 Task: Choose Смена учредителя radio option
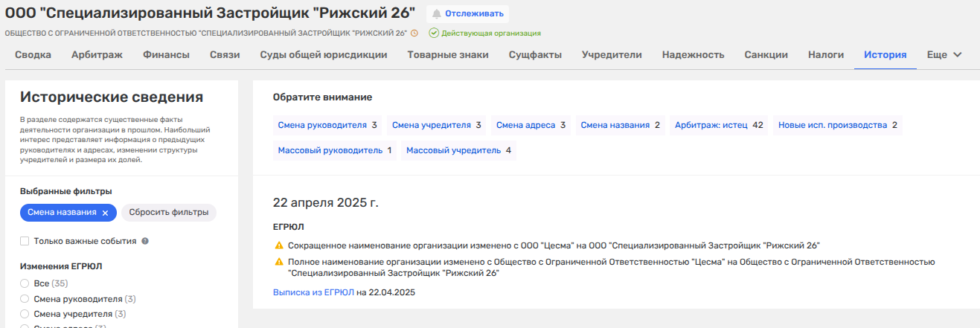click(x=25, y=314)
